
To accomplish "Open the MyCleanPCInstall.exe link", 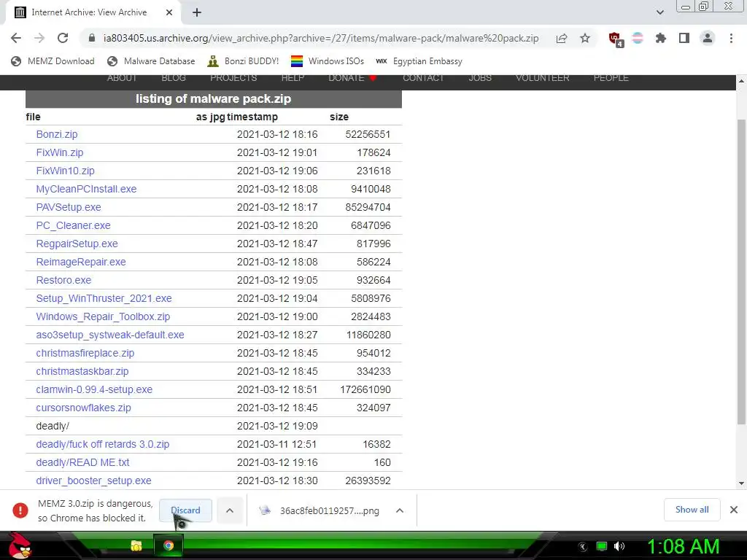I will [x=86, y=189].
